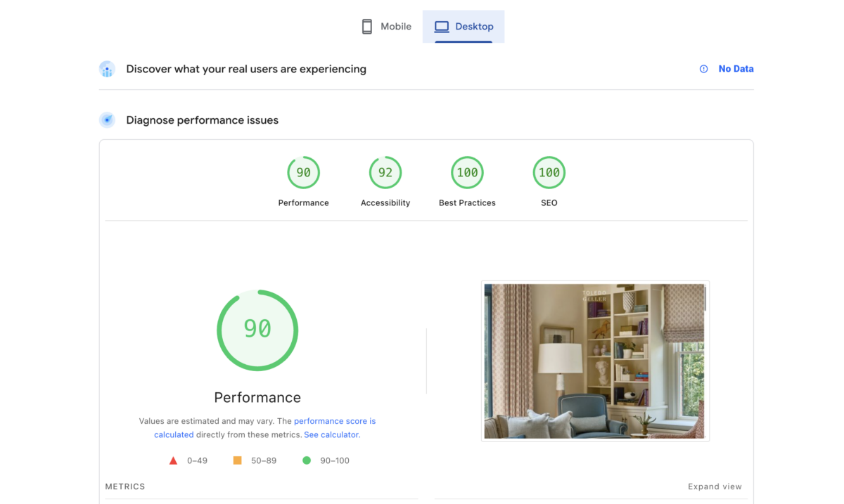Viewport: 844px width, 504px height.
Task: Click the METRICS heading
Action: pyautogui.click(x=125, y=486)
